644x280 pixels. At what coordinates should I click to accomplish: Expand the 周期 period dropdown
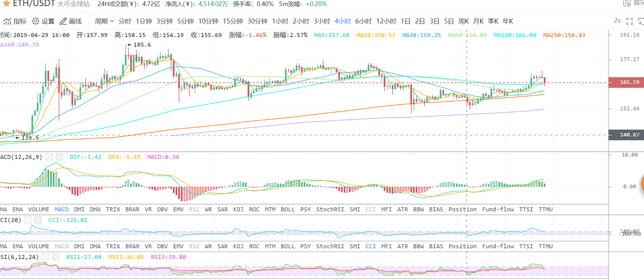(x=104, y=21)
